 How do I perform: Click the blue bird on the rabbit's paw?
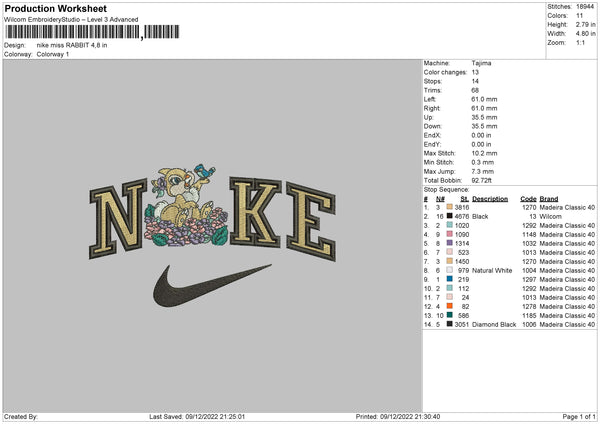pos(204,170)
